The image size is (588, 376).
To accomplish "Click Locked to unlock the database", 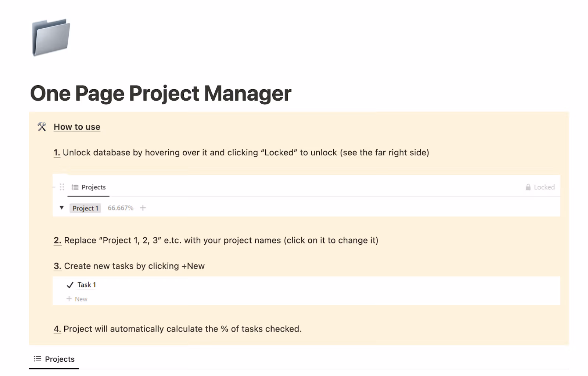I will [x=545, y=187].
